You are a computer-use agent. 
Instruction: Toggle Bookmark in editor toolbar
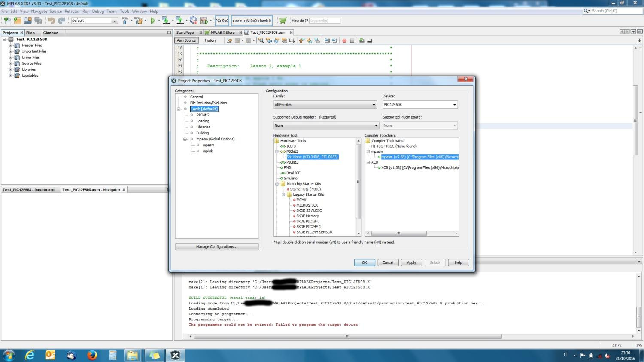tap(317, 40)
